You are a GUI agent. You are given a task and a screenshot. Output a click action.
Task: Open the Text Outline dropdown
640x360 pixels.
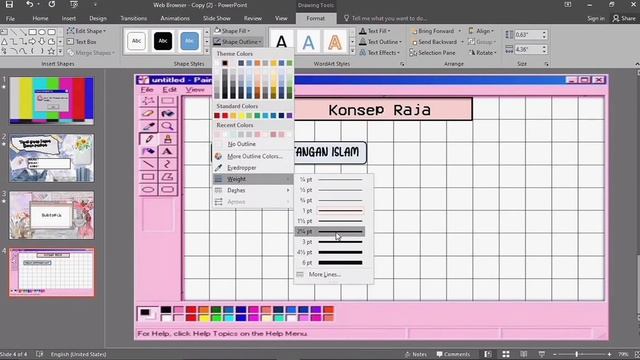coord(380,42)
